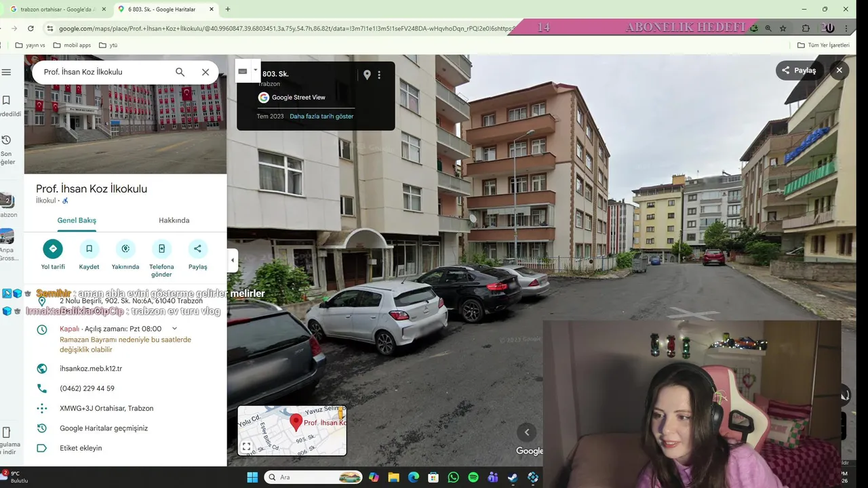The height and width of the screenshot is (488, 868).
Task: Expand the opening hours dropdown chevron
Action: tap(174, 329)
